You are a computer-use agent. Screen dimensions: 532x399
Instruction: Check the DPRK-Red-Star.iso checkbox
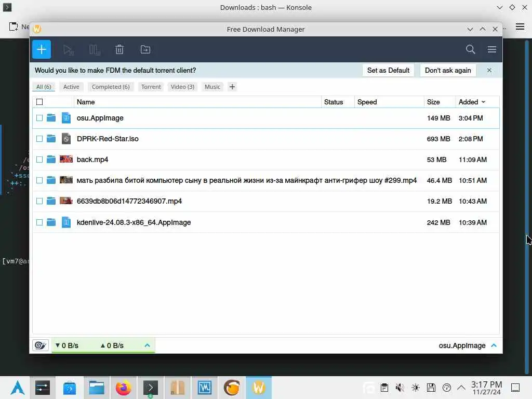pyautogui.click(x=39, y=138)
